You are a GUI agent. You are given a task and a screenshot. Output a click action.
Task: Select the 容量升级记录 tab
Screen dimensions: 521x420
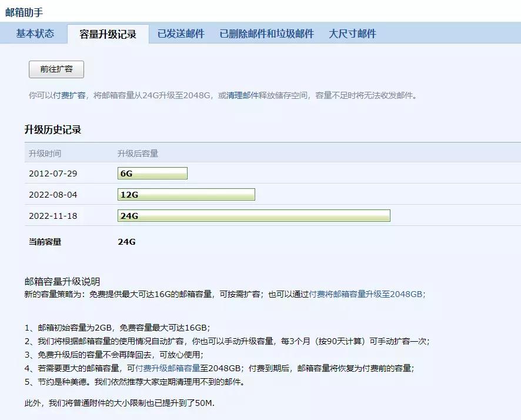point(108,34)
